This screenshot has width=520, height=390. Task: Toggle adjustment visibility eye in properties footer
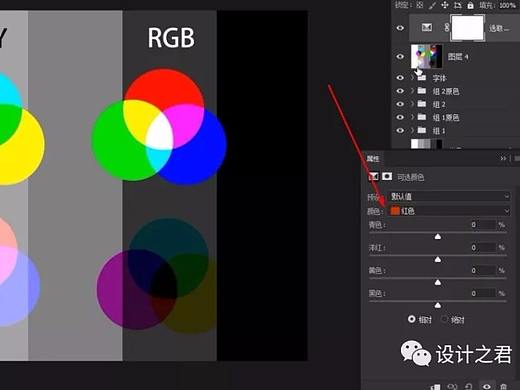pyautogui.click(x=487, y=387)
